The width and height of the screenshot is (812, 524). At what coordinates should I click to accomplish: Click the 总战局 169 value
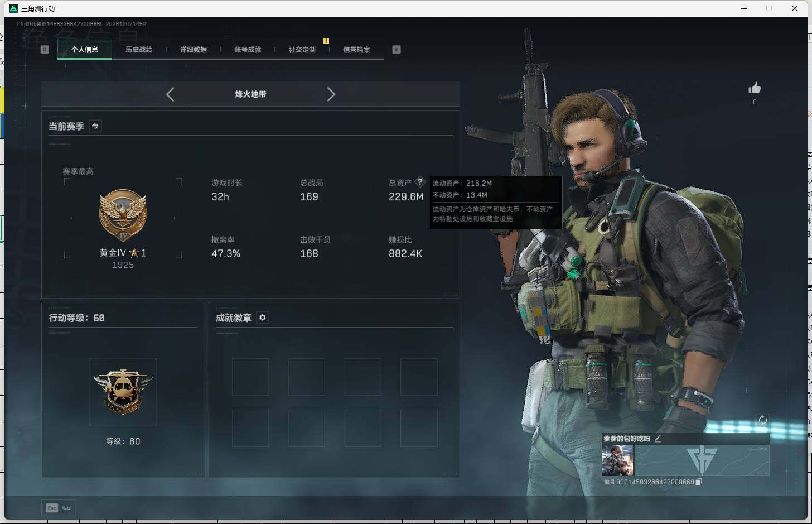309,197
